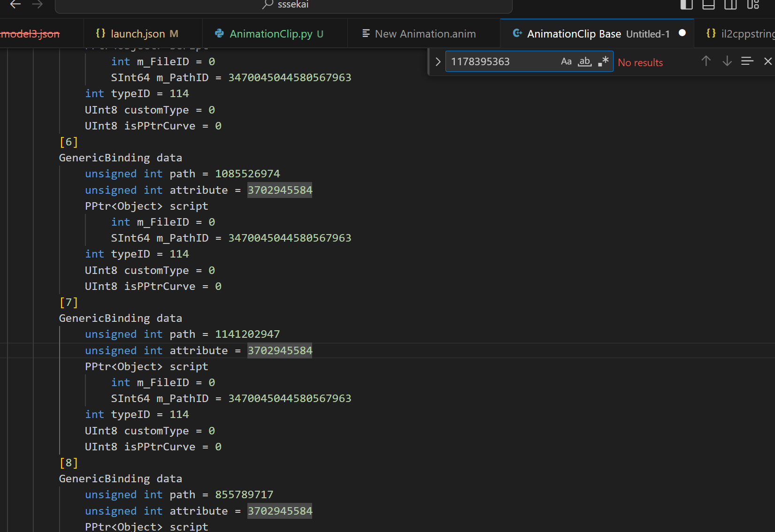Open the New Animation.anim tab
The width and height of the screenshot is (775, 532).
424,34
